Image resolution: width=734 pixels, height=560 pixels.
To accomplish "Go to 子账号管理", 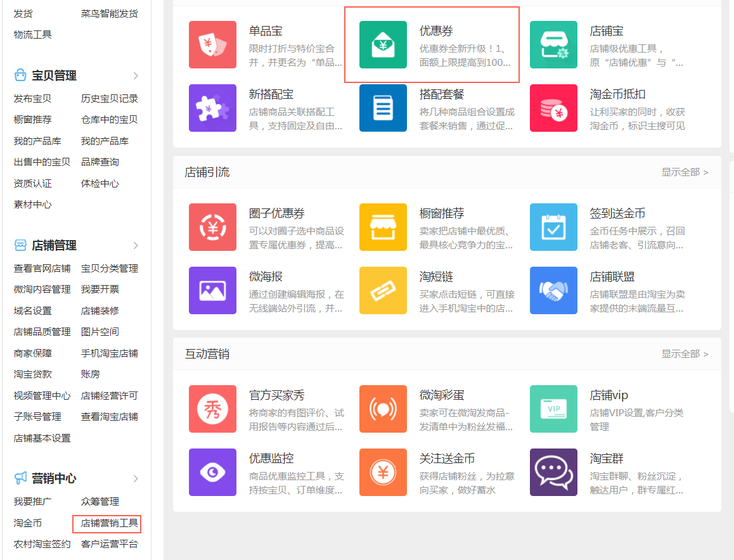I will point(37,417).
